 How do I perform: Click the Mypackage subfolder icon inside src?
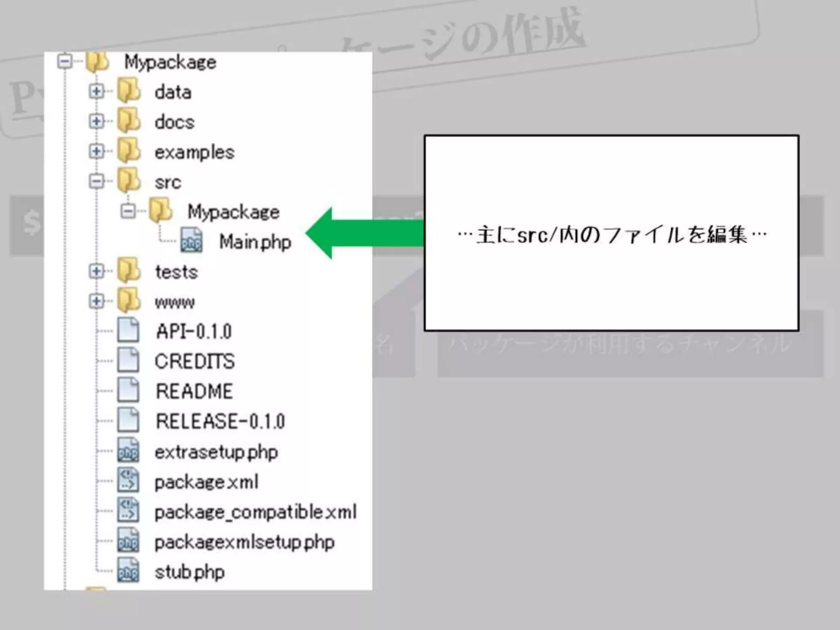pyautogui.click(x=160, y=211)
